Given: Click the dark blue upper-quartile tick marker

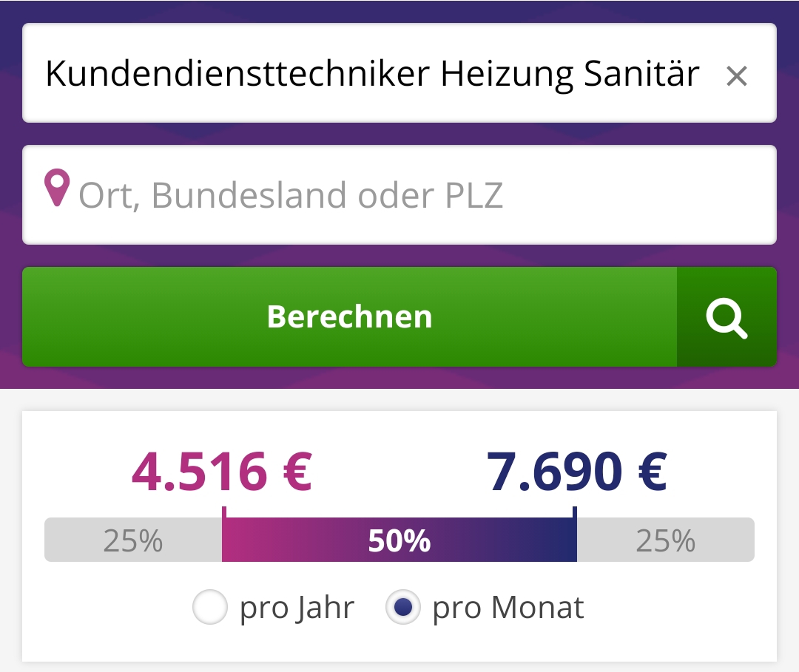Looking at the screenshot, I should coord(575,512).
